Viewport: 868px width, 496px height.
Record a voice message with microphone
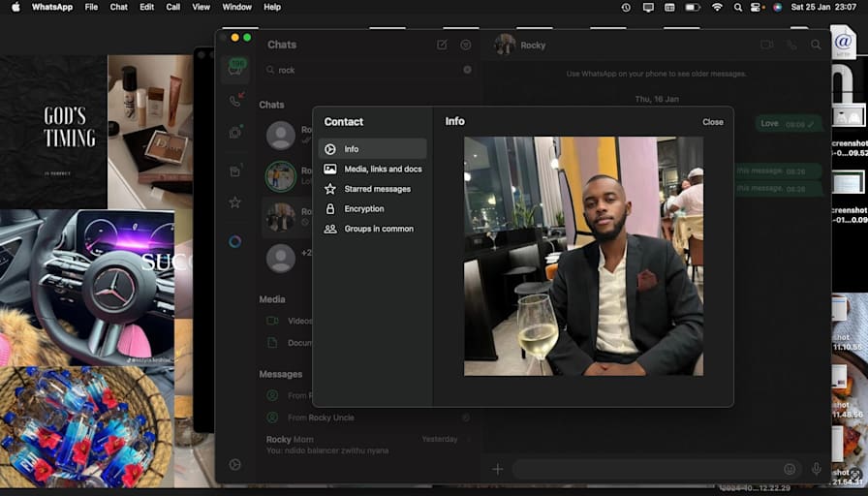pyautogui.click(x=816, y=470)
